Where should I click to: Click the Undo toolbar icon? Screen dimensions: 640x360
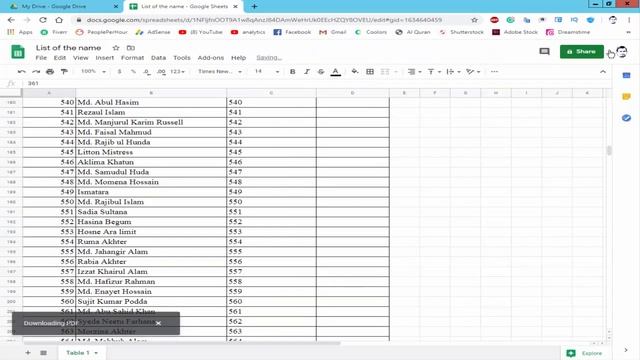[x=22, y=72]
